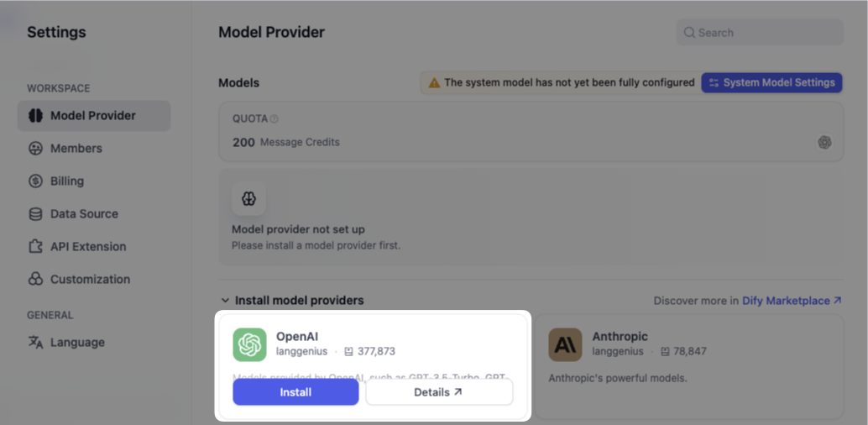Screen dimensions: 868x425
Task: Click the quota provider gear icon
Action: 824,143
